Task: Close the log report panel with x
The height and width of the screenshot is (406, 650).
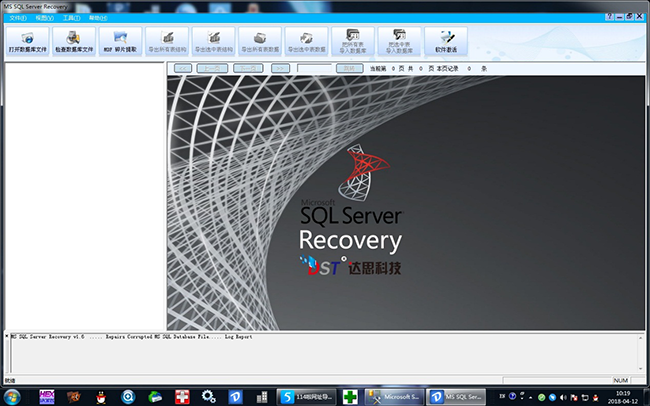Action: pos(7,336)
